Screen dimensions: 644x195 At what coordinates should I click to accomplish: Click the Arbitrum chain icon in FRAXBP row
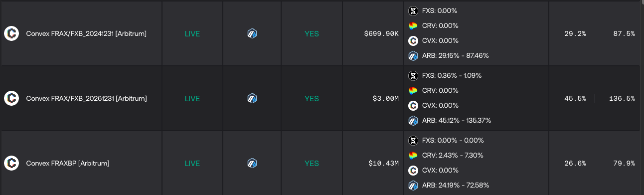[x=252, y=163]
